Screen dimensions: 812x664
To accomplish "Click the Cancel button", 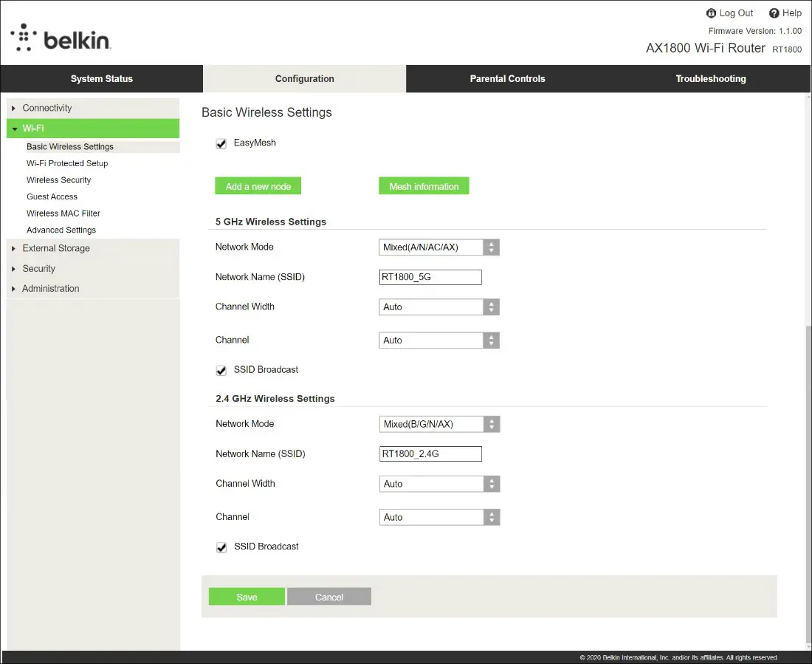I will click(328, 597).
